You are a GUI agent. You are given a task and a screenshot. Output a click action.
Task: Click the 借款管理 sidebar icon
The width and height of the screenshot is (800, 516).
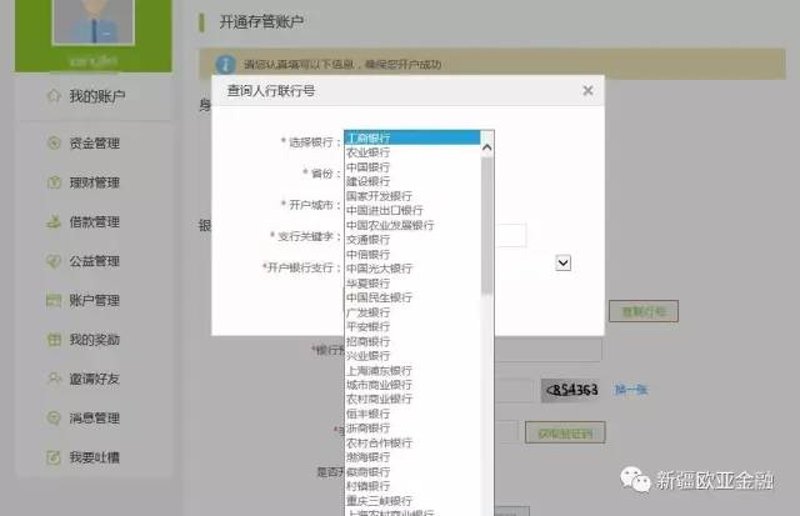tap(54, 222)
